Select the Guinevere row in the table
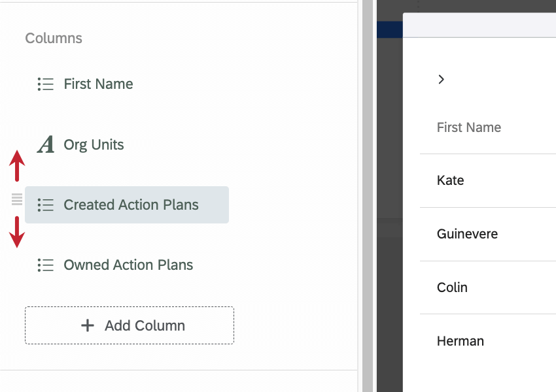Image resolution: width=556 pixels, height=392 pixels. (x=467, y=234)
